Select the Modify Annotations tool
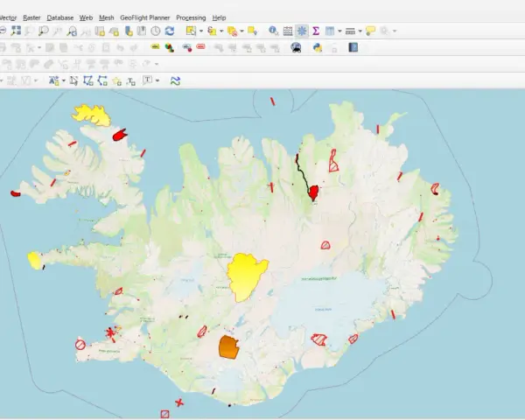 73,80
